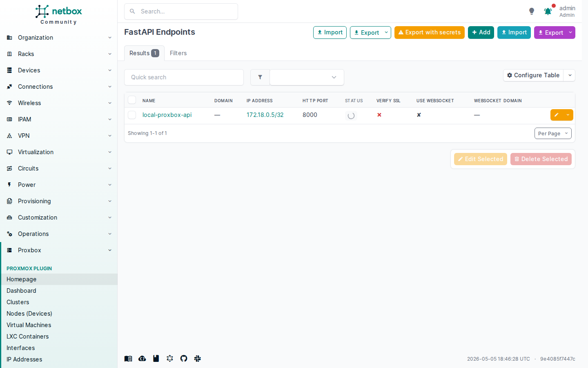This screenshot has height=368, width=588.
Task: Expand the IPAM menu chevron
Action: (110, 119)
